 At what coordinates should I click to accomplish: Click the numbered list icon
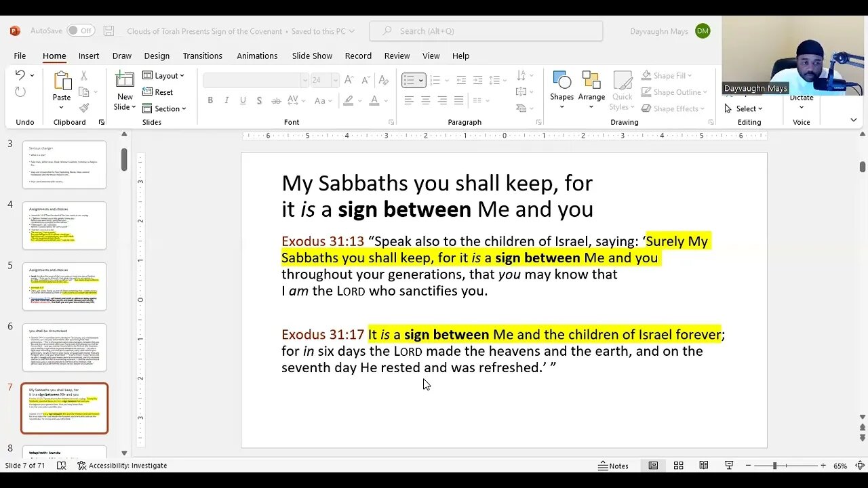pyautogui.click(x=435, y=80)
